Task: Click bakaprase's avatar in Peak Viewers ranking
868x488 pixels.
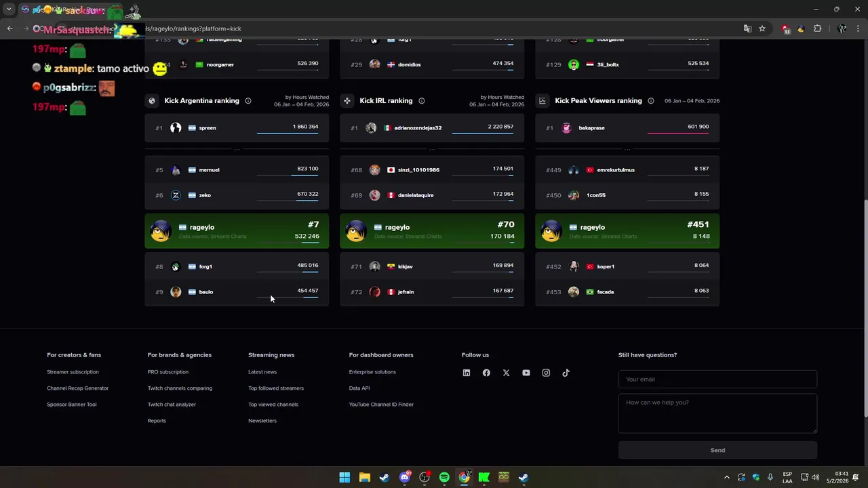Action: coord(566,127)
